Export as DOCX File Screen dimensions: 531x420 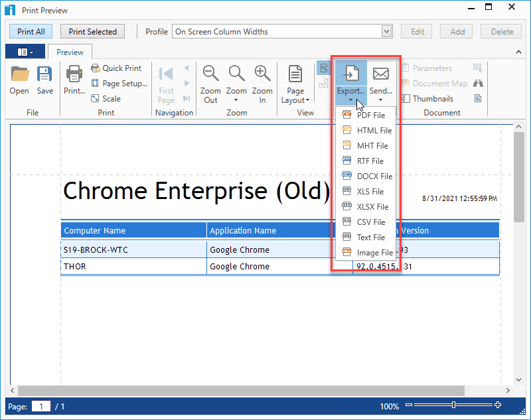click(x=366, y=176)
